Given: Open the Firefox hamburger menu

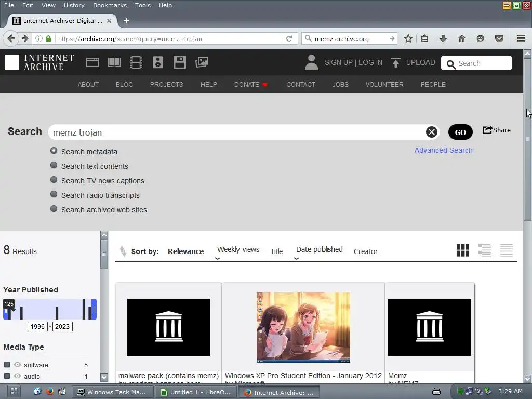Looking at the screenshot, I should pos(521,38).
